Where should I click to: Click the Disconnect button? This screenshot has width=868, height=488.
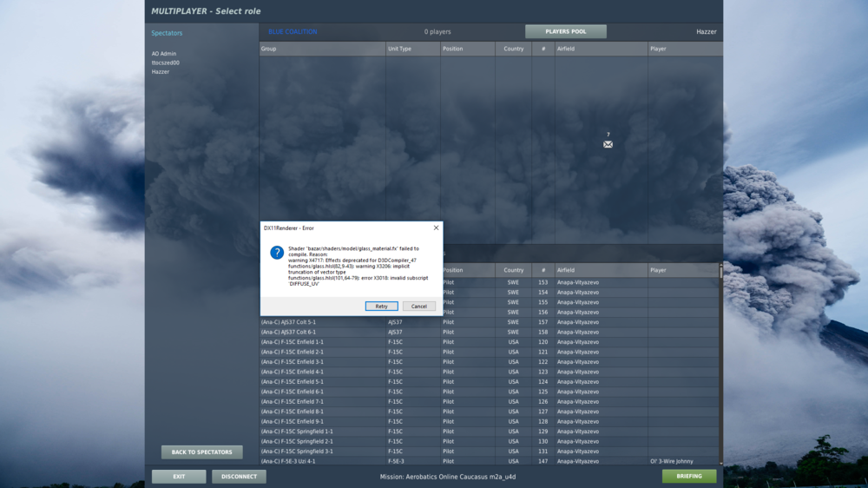[x=240, y=477]
